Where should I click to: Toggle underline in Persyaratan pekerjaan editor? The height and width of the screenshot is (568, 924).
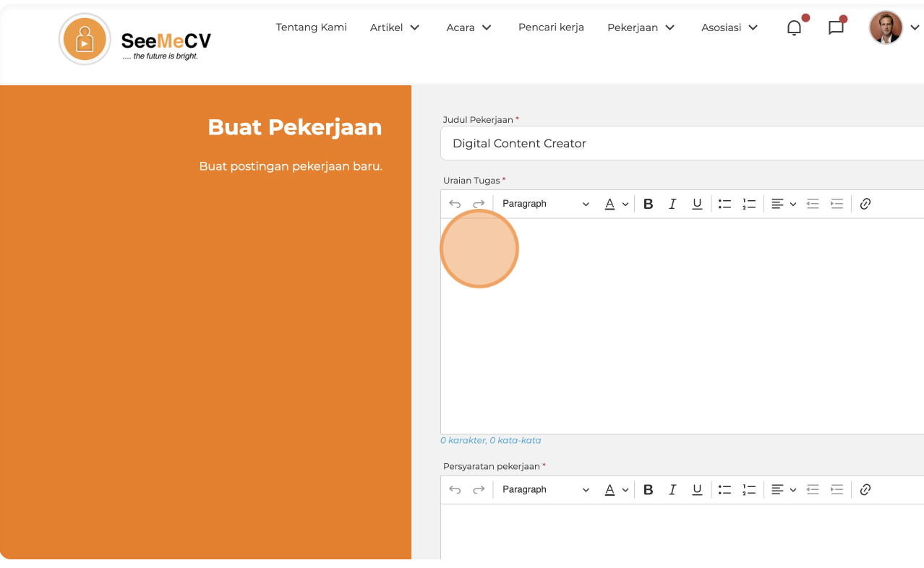point(697,490)
